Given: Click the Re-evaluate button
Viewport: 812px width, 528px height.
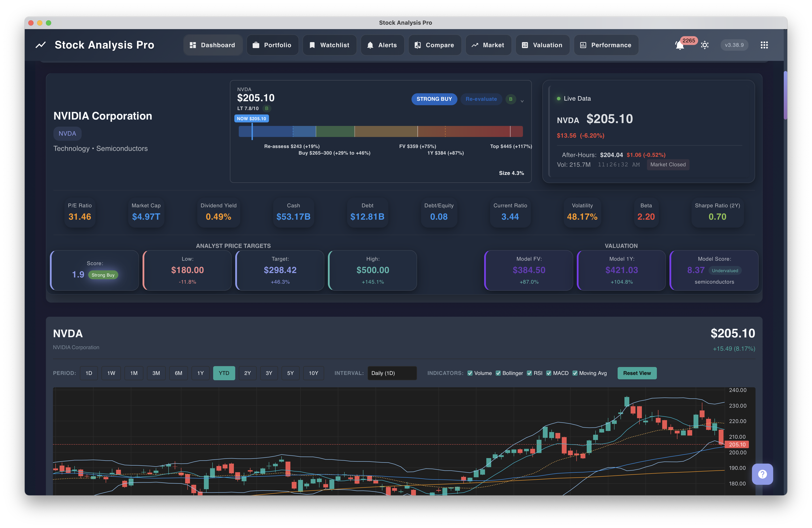Looking at the screenshot, I should pos(481,99).
